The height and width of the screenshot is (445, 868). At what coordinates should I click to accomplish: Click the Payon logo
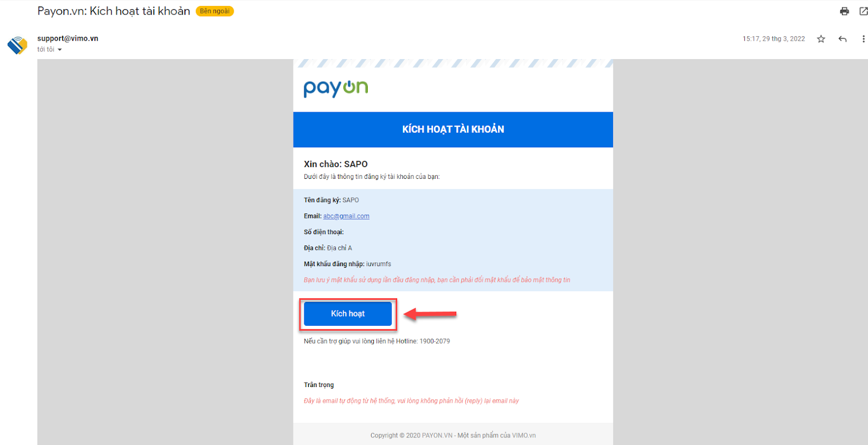[x=336, y=88]
